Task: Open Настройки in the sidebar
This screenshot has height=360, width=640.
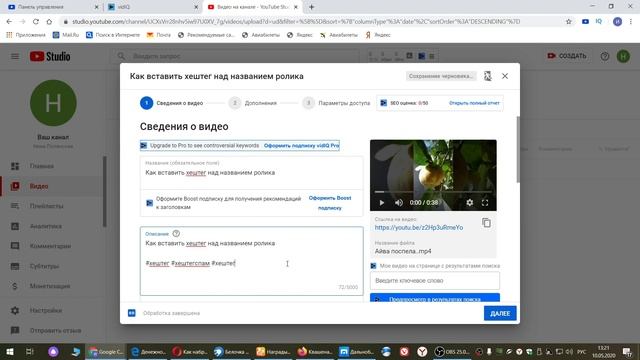Action: click(52, 311)
